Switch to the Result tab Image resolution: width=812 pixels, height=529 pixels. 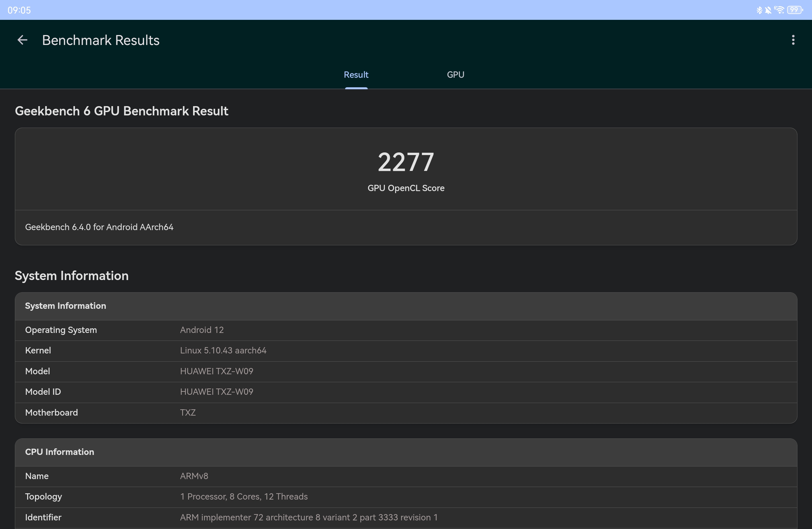(356, 75)
